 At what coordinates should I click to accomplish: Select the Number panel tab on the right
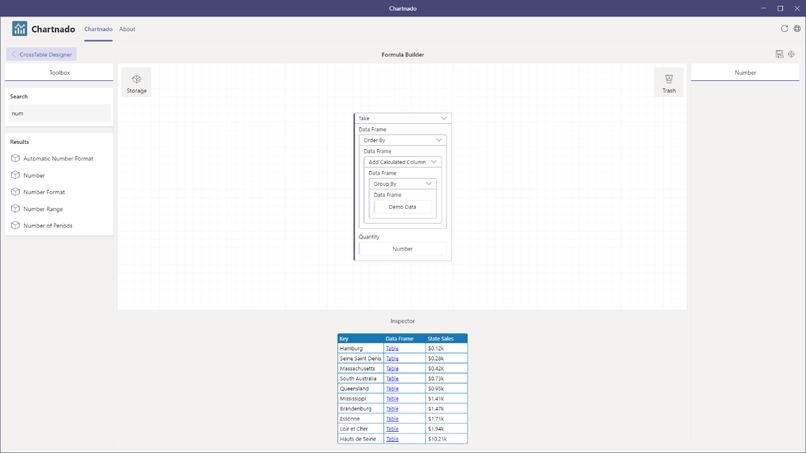click(745, 73)
